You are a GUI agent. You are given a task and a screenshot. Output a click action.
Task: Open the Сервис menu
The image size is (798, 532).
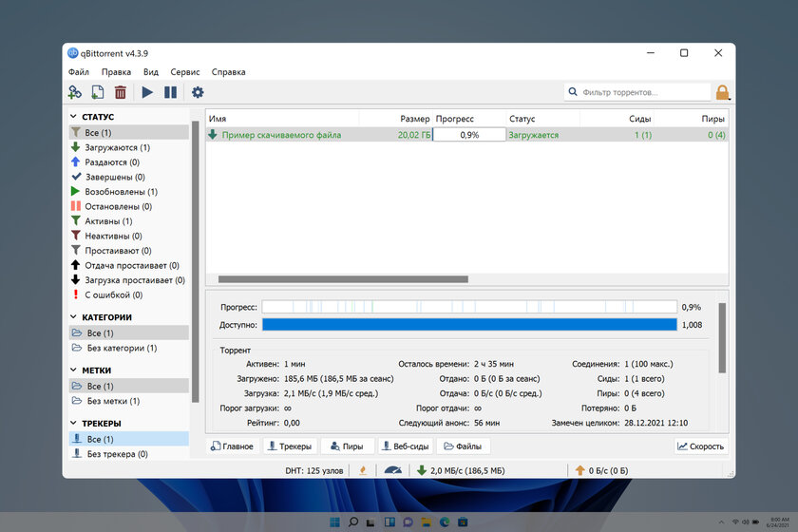pos(184,72)
